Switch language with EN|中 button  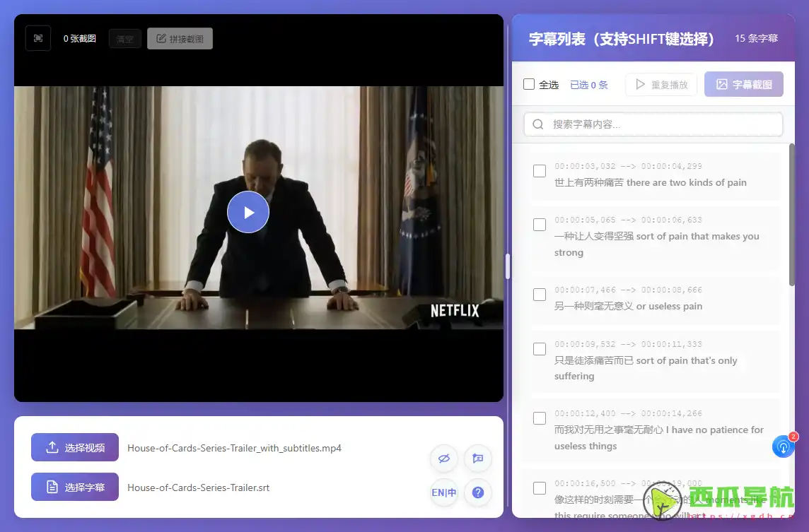coord(443,492)
